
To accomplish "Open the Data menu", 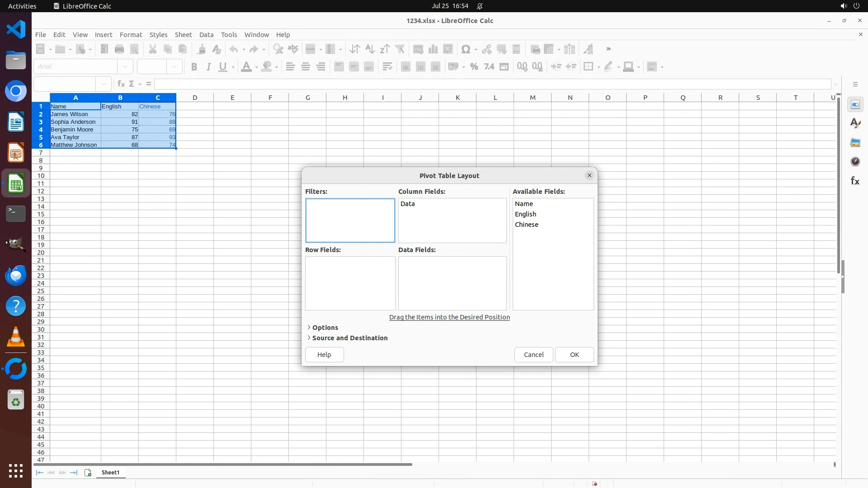I will coord(206,35).
